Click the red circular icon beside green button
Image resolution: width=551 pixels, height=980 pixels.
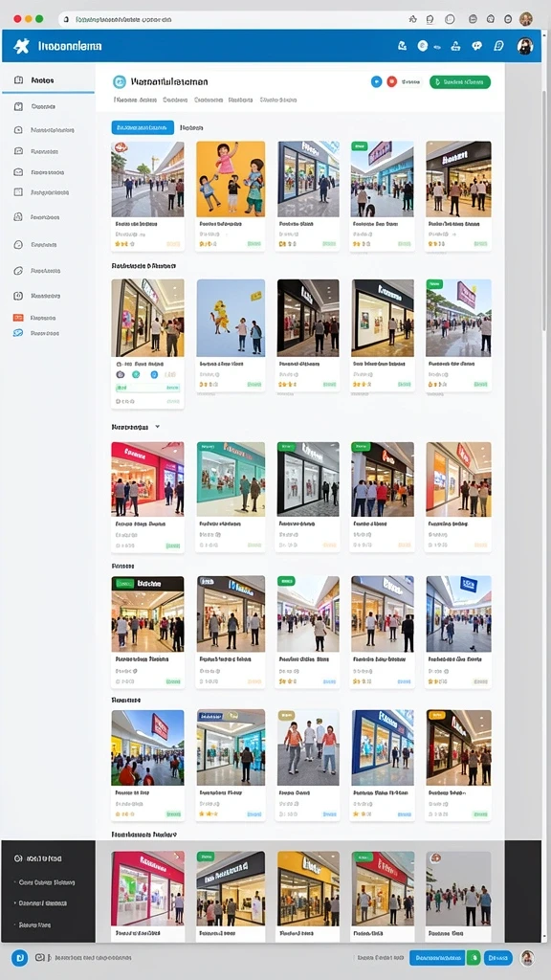pyautogui.click(x=392, y=81)
